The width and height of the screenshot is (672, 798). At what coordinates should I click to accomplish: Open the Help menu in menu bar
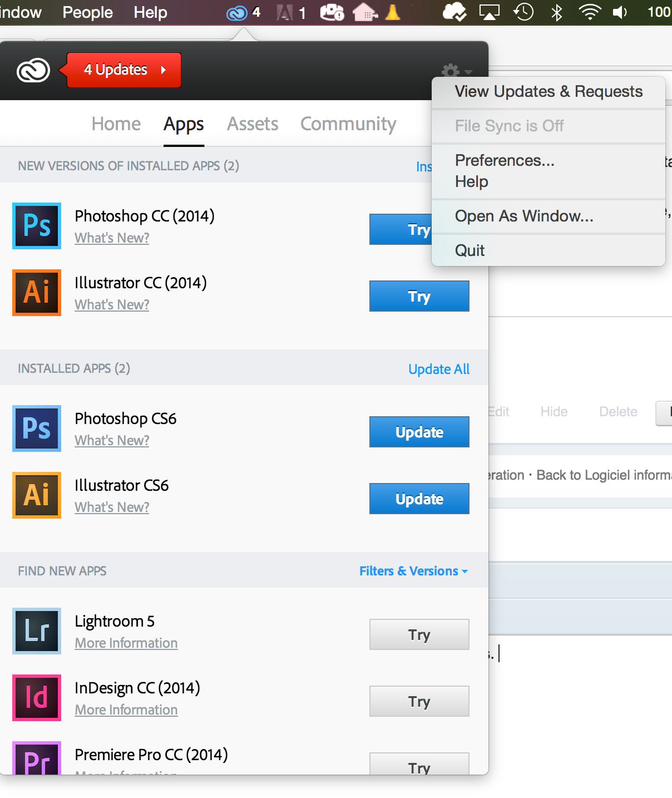(150, 12)
